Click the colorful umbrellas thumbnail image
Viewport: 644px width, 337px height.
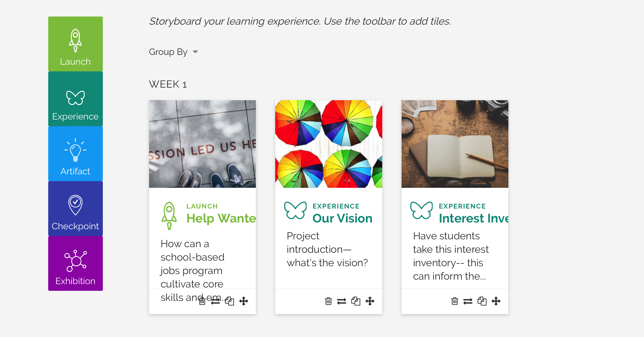pos(329,144)
